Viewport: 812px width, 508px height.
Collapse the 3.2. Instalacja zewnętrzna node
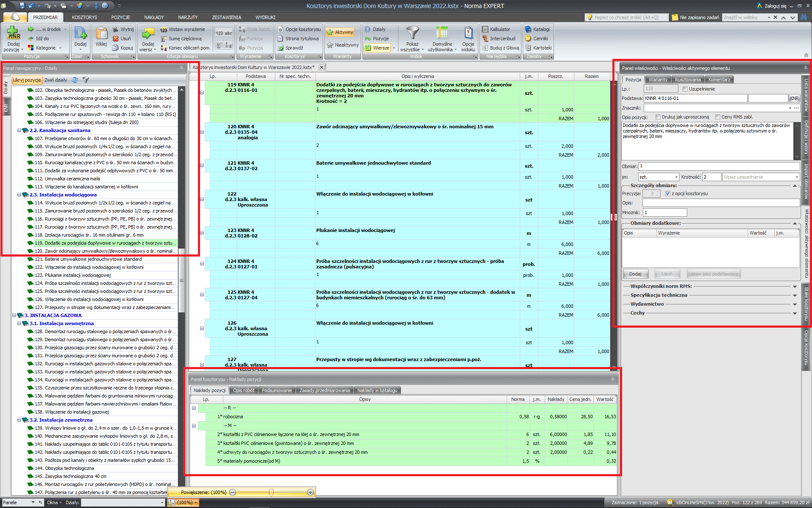(x=19, y=420)
